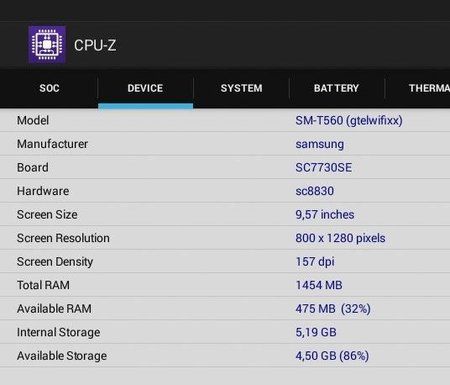Image resolution: width=450 pixels, height=385 pixels.
Task: Select the Board SC7730SE entry
Action: click(323, 167)
